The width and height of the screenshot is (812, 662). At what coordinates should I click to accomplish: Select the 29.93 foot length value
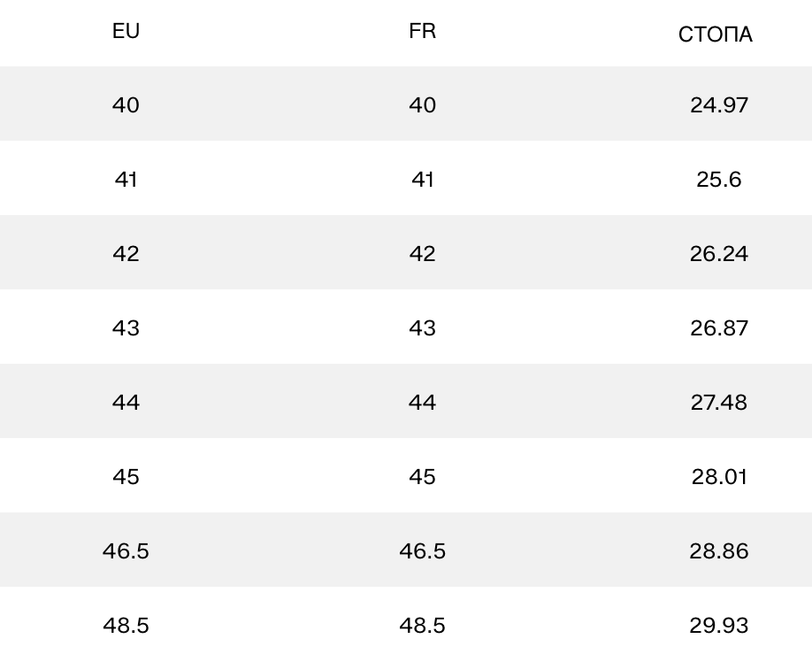(718, 626)
